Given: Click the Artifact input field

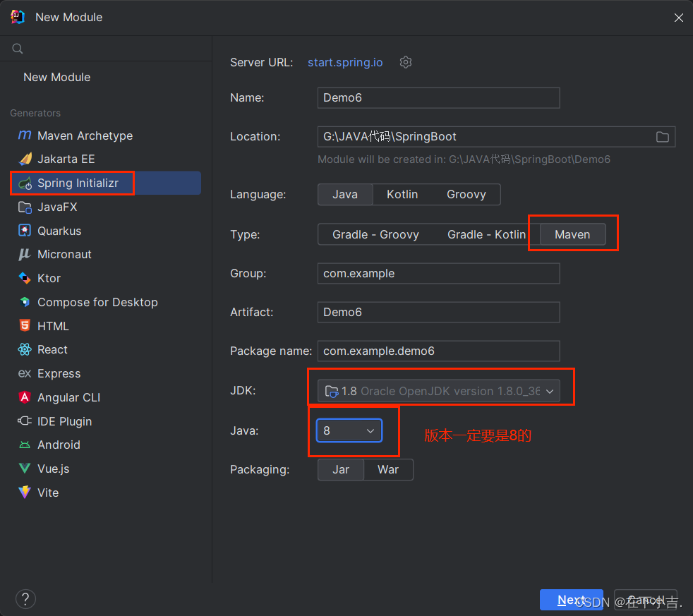Looking at the screenshot, I should click(x=438, y=312).
